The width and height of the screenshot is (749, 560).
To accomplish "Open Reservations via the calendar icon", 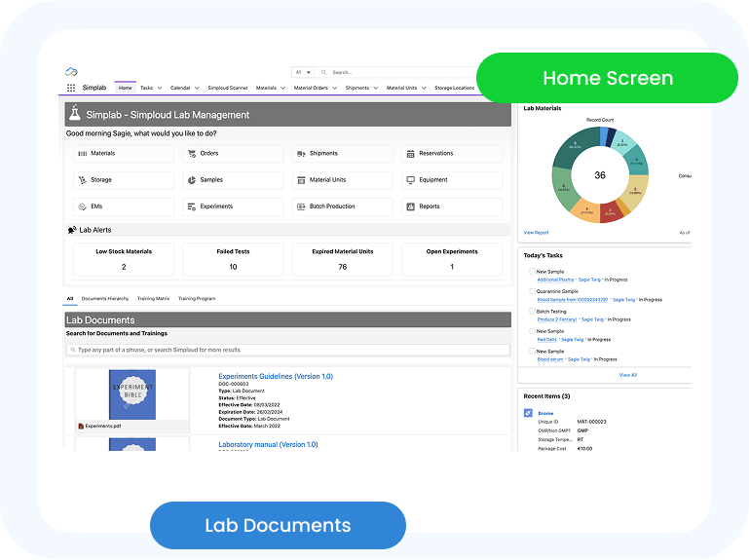I will click(x=410, y=154).
